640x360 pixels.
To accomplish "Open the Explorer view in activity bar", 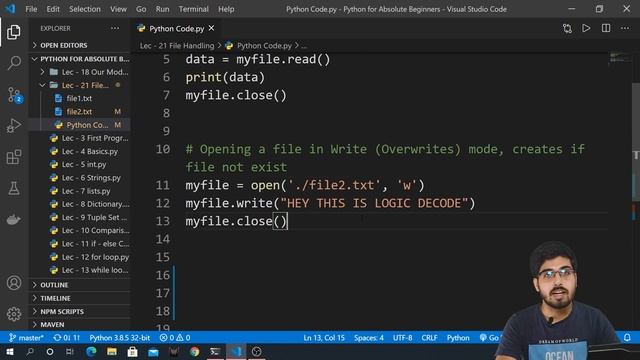I will [x=14, y=32].
